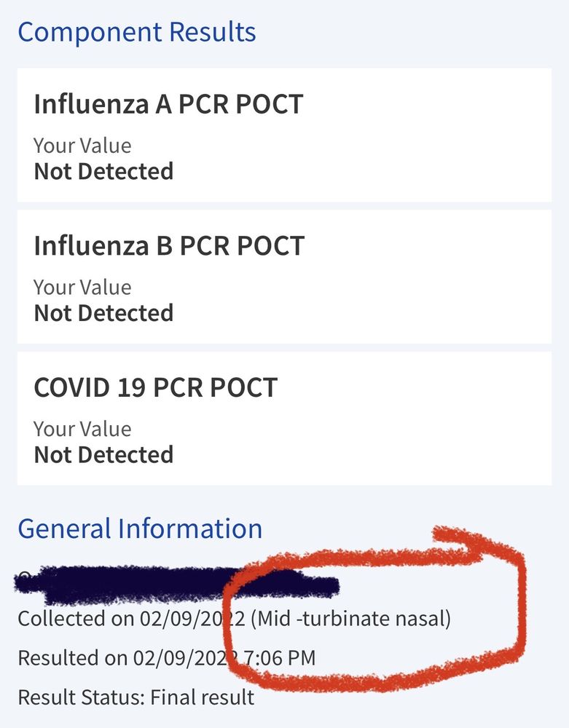The width and height of the screenshot is (569, 728).
Task: Select the Not Detected value for Influenza A
Action: 103,171
